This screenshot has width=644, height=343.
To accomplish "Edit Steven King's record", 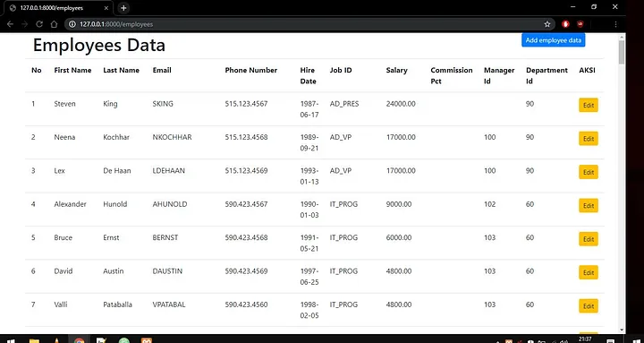I will (x=589, y=106).
